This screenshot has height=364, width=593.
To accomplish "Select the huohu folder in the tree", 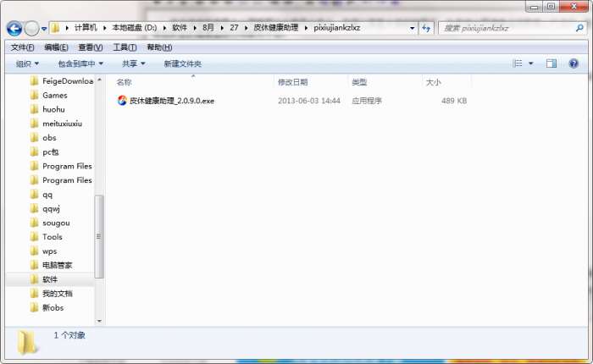I will (53, 109).
